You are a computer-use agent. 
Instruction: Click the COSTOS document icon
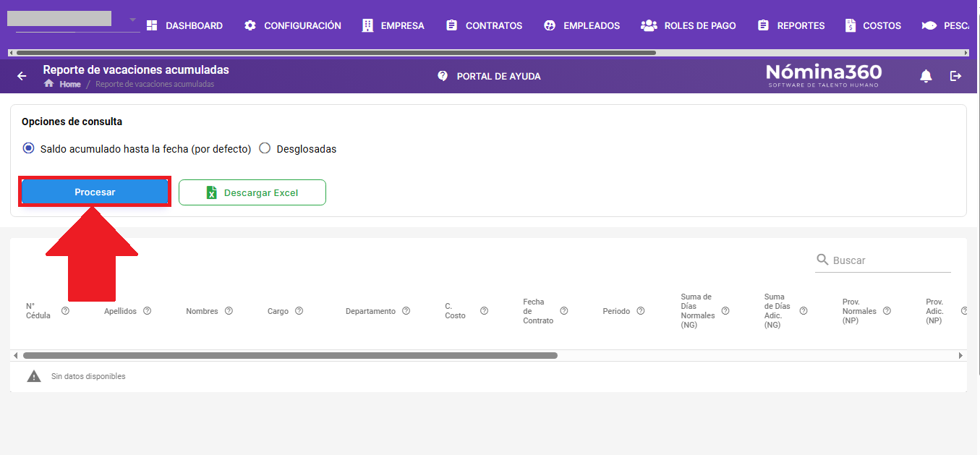click(x=851, y=25)
